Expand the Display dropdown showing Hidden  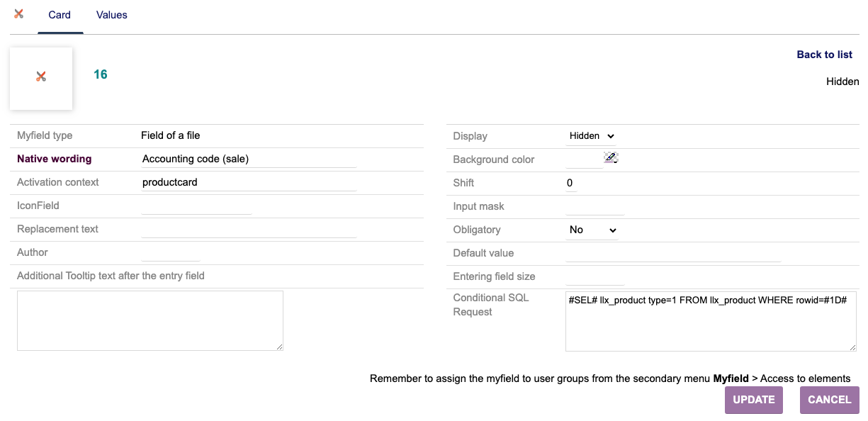pos(592,136)
